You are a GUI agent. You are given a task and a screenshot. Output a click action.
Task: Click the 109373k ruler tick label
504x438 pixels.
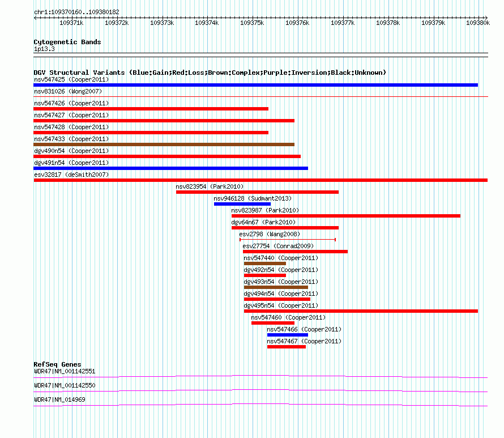162,23
